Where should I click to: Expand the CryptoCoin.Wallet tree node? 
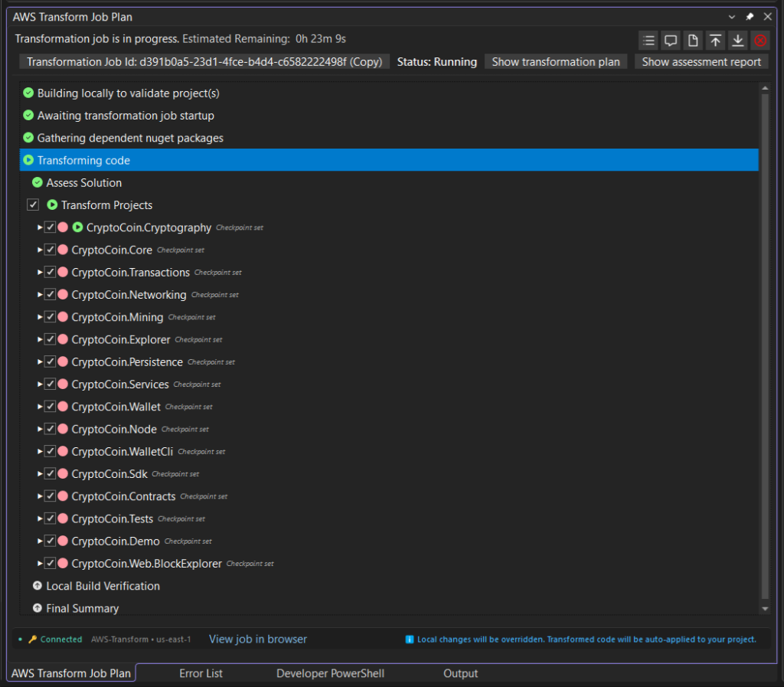(x=40, y=407)
